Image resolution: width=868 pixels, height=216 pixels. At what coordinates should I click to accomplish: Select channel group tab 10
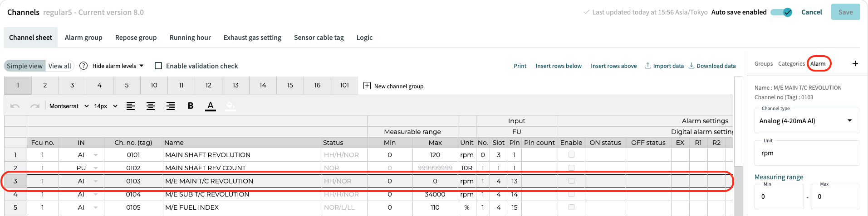point(154,85)
